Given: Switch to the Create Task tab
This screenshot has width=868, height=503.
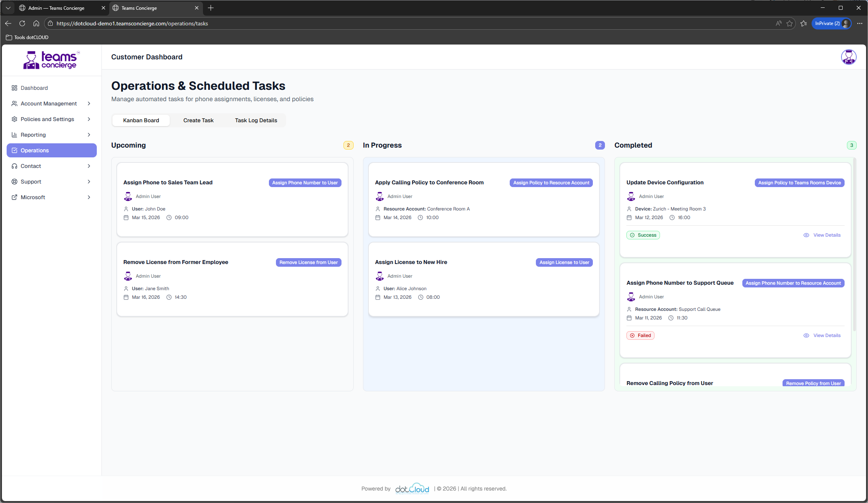Looking at the screenshot, I should coord(198,120).
